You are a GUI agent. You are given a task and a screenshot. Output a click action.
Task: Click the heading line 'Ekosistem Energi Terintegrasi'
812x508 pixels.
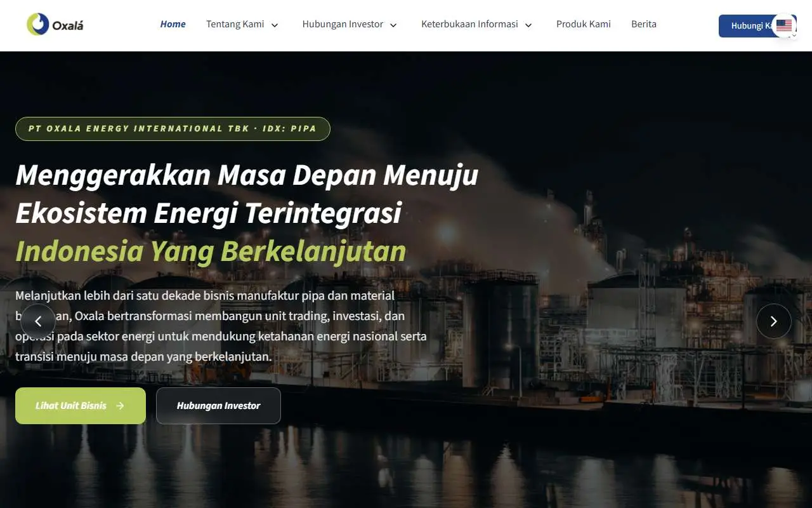click(209, 213)
